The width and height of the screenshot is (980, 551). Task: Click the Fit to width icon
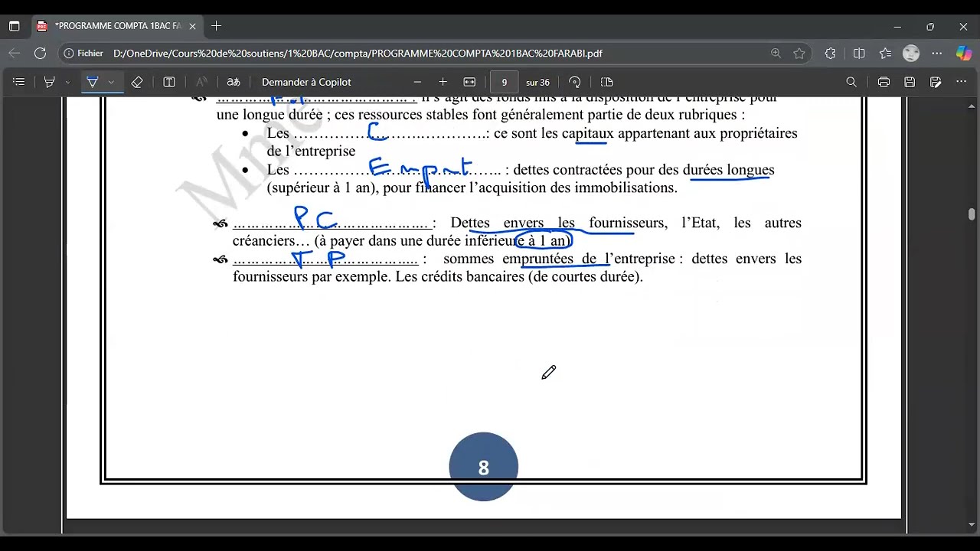click(469, 82)
